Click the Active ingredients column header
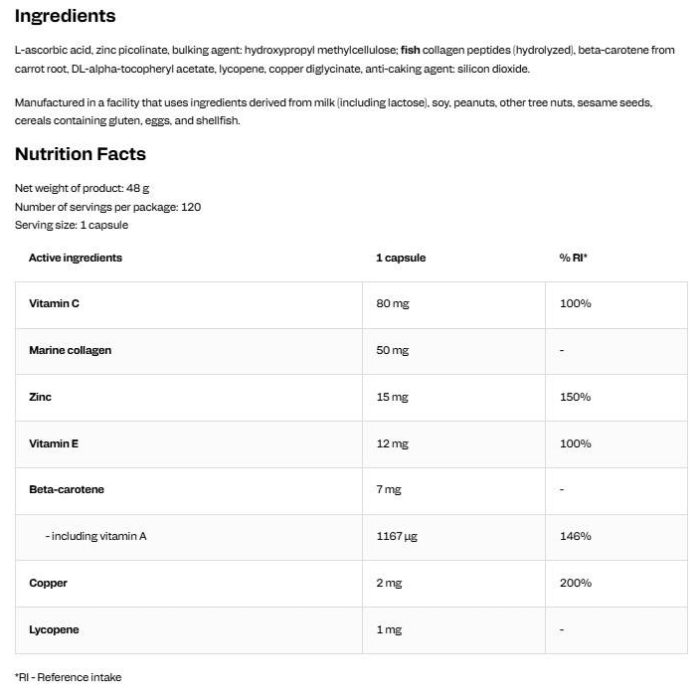The image size is (700, 700). (75, 258)
